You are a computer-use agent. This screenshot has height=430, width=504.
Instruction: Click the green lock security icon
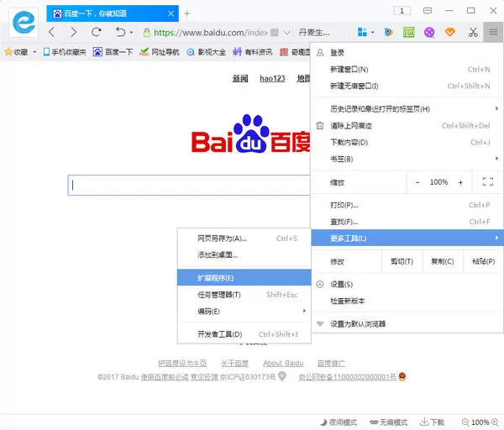(146, 33)
